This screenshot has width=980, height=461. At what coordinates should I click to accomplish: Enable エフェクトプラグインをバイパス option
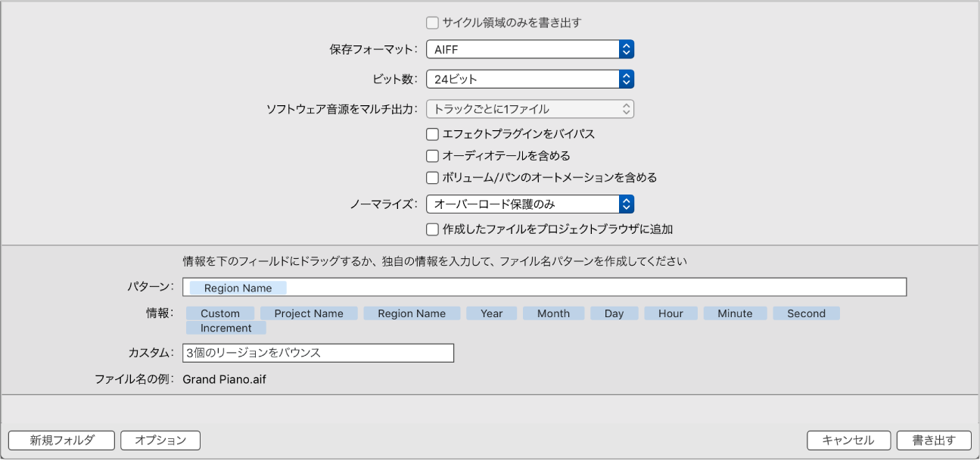click(433, 134)
